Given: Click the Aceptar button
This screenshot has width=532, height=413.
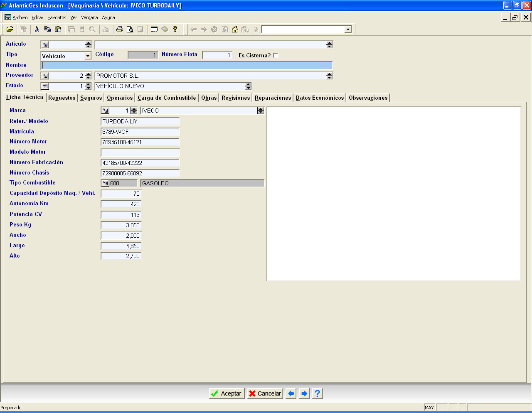Looking at the screenshot, I should (x=227, y=393).
